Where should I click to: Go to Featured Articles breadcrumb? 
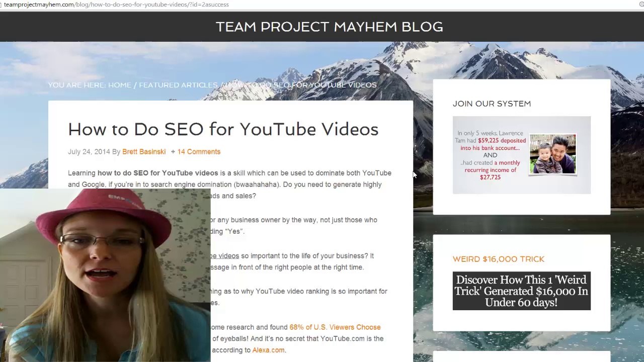(x=178, y=85)
